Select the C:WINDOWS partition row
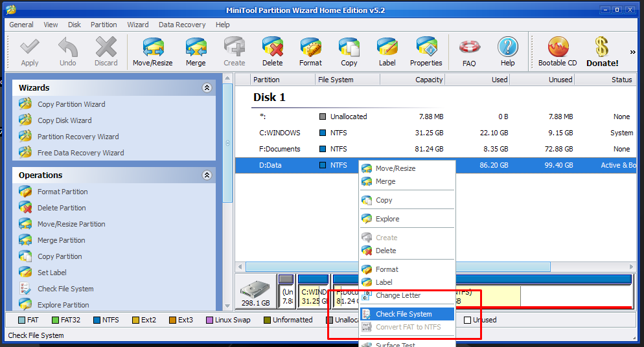 coord(436,133)
